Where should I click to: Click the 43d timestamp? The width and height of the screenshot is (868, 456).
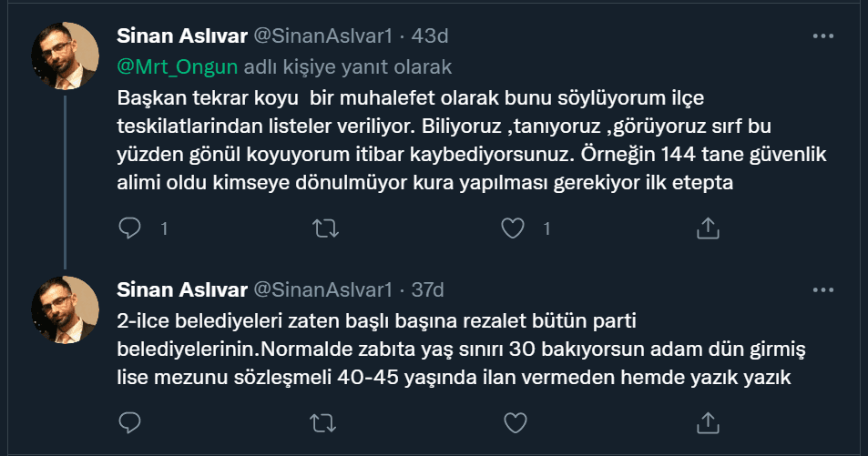pyautogui.click(x=430, y=36)
